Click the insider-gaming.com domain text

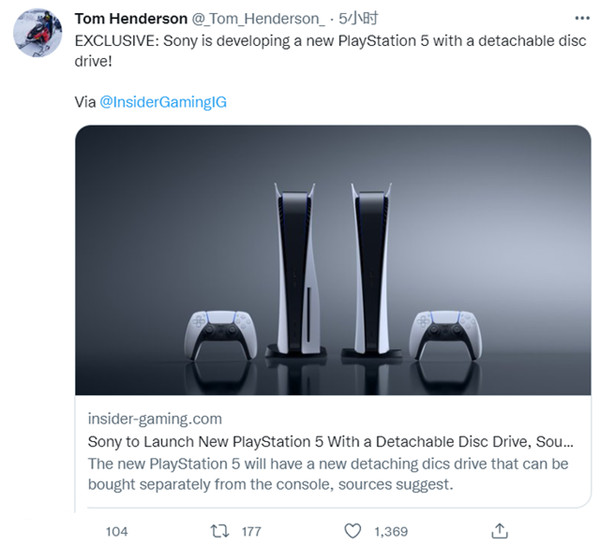[x=155, y=418]
